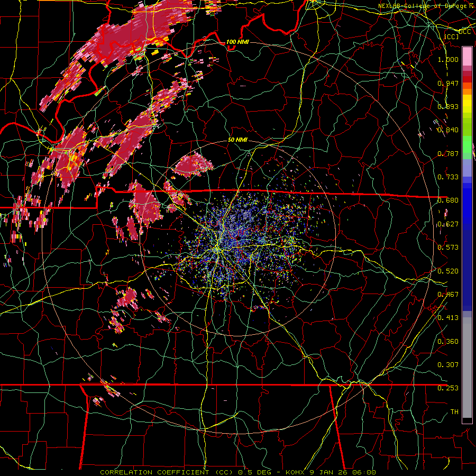Click the "0.360" legend value
The width and height of the screenshot is (476, 476).
(x=448, y=342)
